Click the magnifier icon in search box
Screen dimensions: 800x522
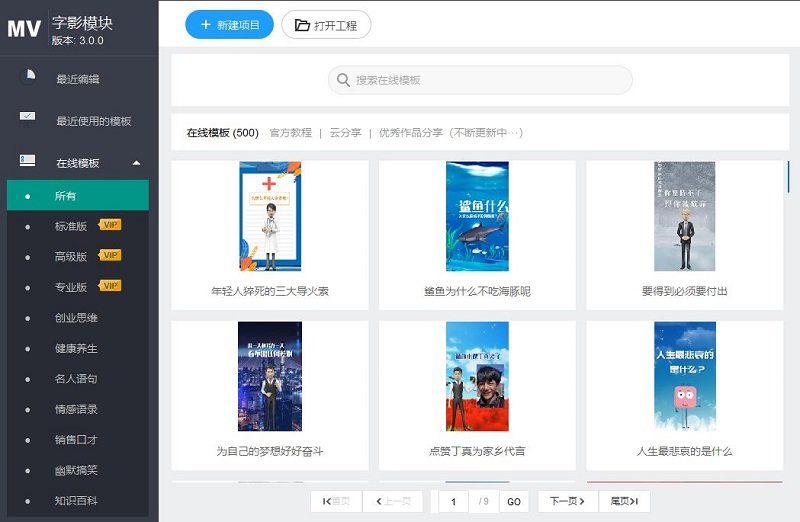(x=343, y=80)
